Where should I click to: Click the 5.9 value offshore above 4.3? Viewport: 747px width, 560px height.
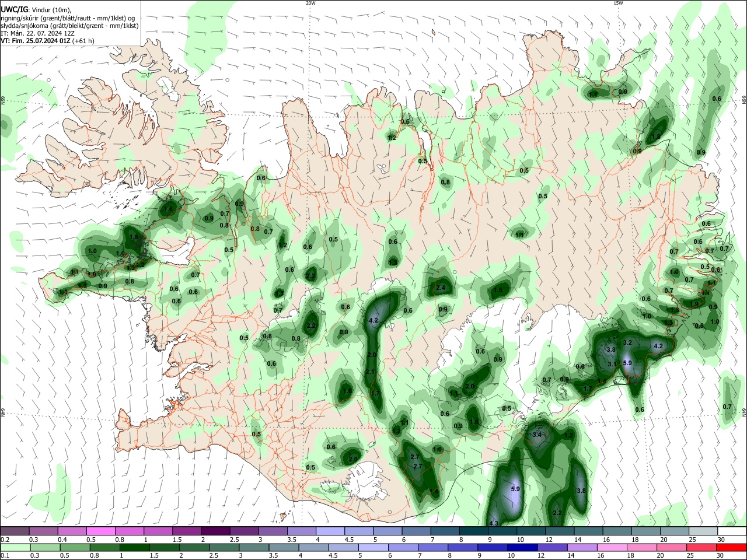point(515,489)
